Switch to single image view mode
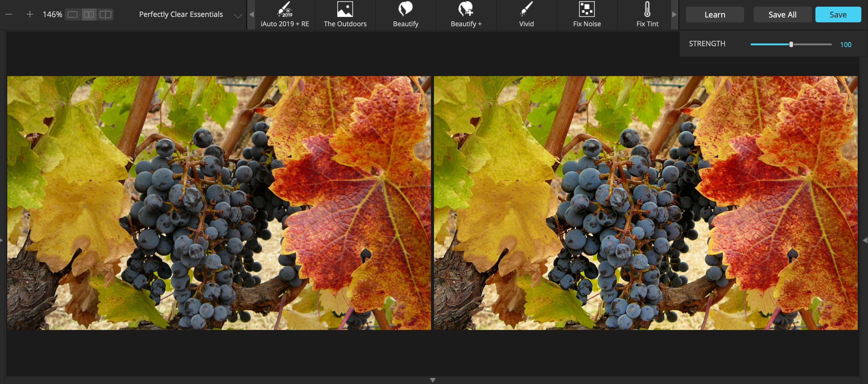868x384 pixels. click(x=73, y=14)
